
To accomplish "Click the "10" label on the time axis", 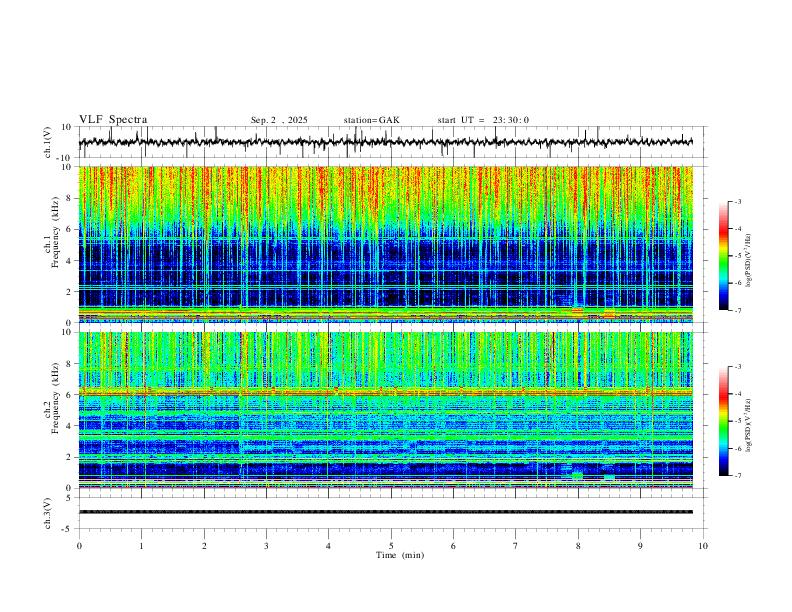I will point(703,546).
